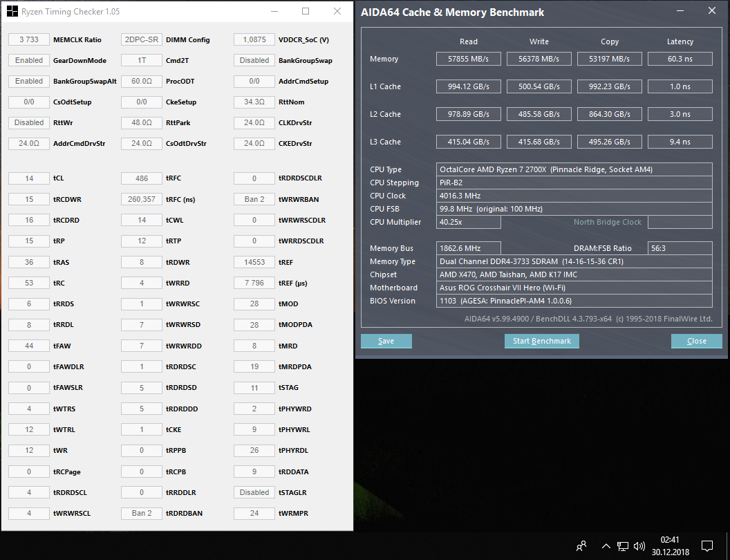
Task: Select the tRFC value 486
Action: click(x=142, y=178)
